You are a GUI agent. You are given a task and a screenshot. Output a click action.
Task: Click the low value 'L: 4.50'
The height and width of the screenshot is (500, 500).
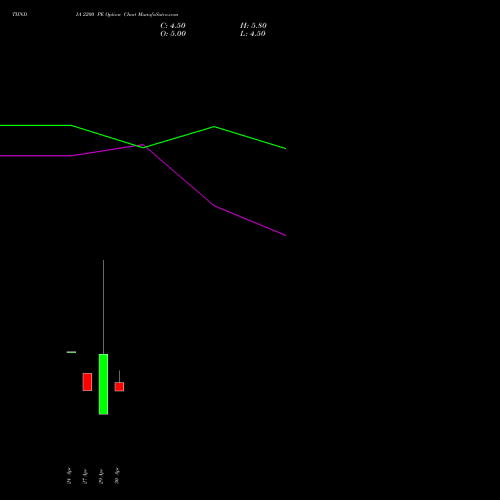(253, 34)
